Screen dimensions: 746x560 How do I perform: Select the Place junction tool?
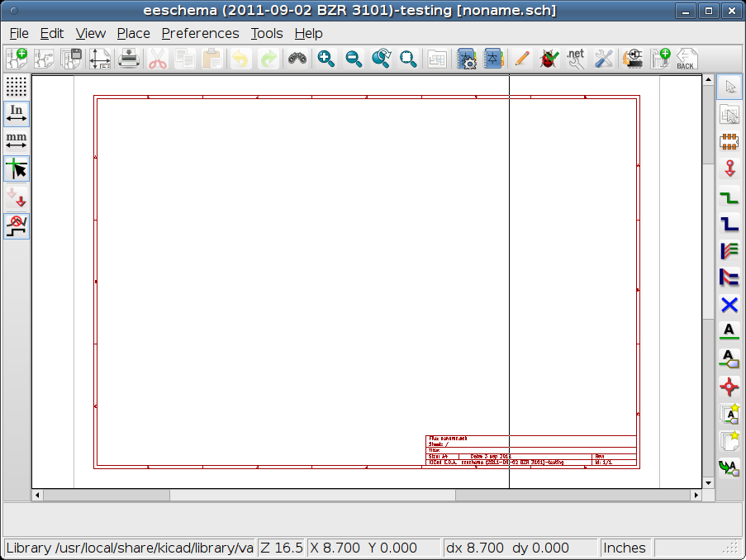click(x=729, y=386)
